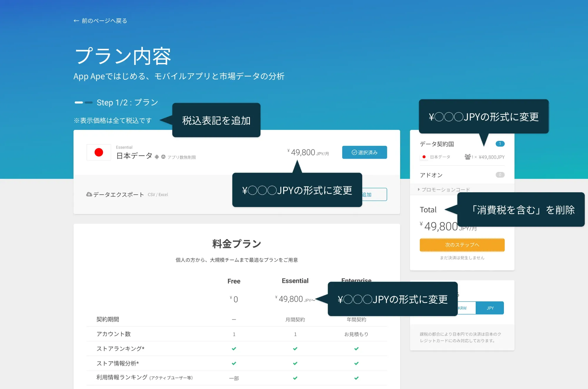Toggle the 選択済み button for 日本データ
This screenshot has height=389, width=588.
364,152
